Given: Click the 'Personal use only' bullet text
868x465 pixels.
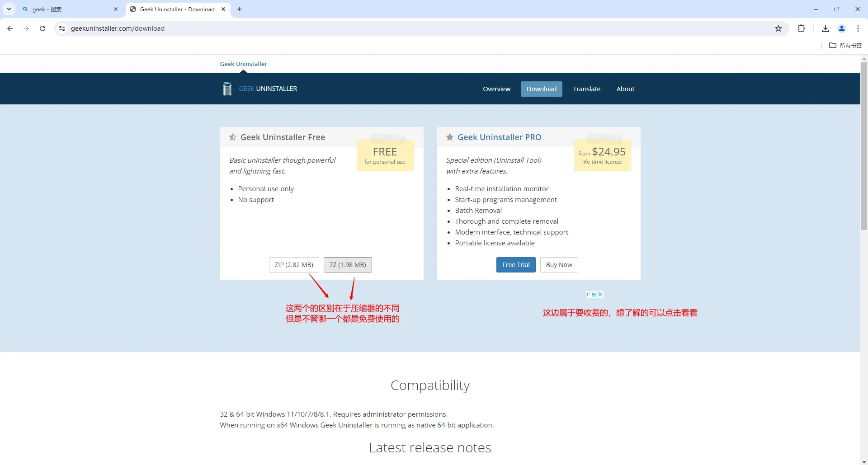Looking at the screenshot, I should pyautogui.click(x=266, y=188).
